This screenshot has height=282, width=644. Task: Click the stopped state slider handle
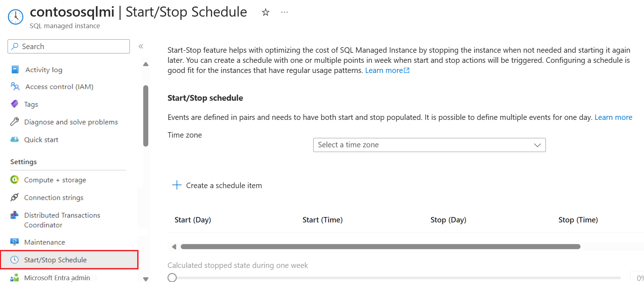pos(172,277)
